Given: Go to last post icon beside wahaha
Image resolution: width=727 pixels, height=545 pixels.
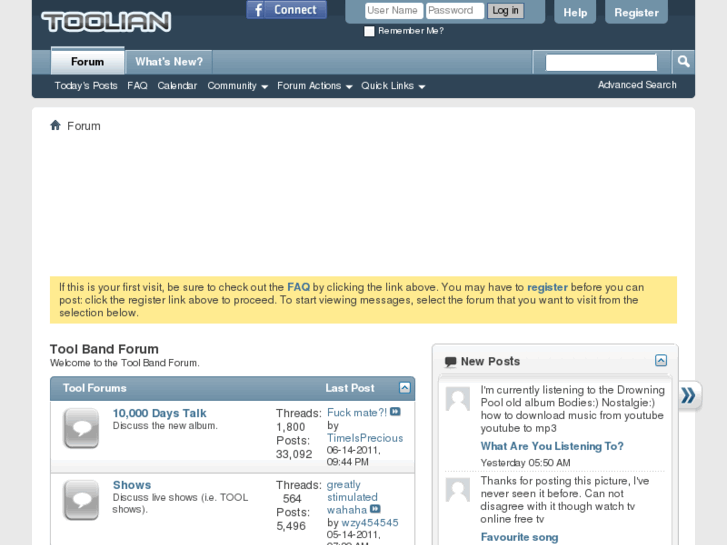Looking at the screenshot, I should [375, 509].
